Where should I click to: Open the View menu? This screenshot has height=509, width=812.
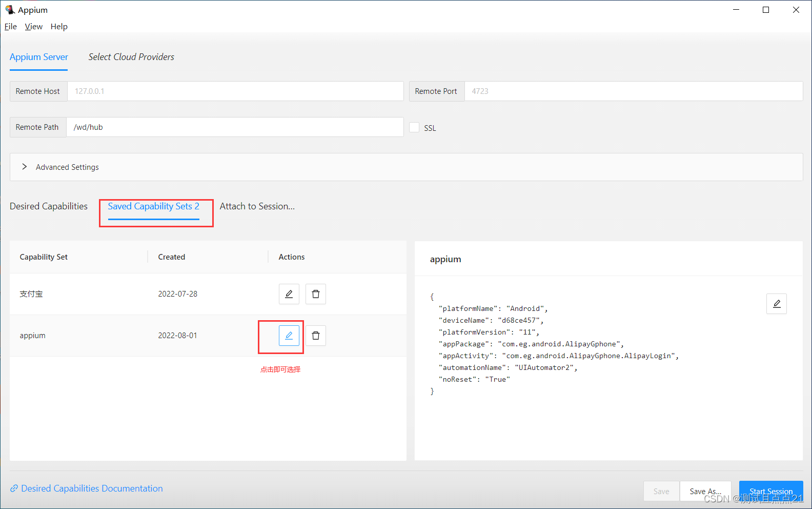34,26
